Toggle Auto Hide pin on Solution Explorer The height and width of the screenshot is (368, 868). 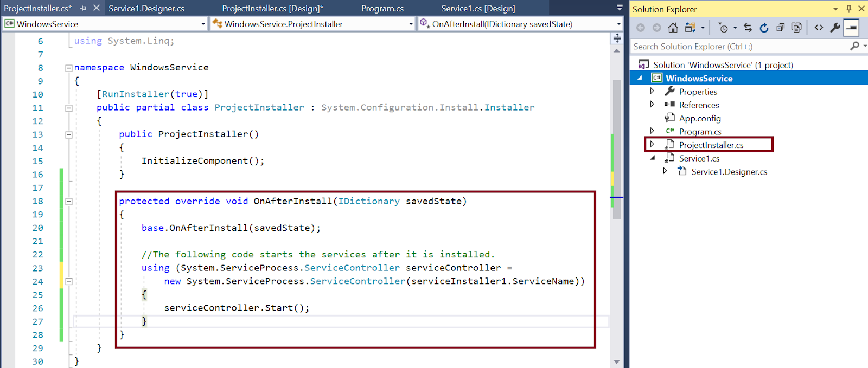click(x=849, y=9)
